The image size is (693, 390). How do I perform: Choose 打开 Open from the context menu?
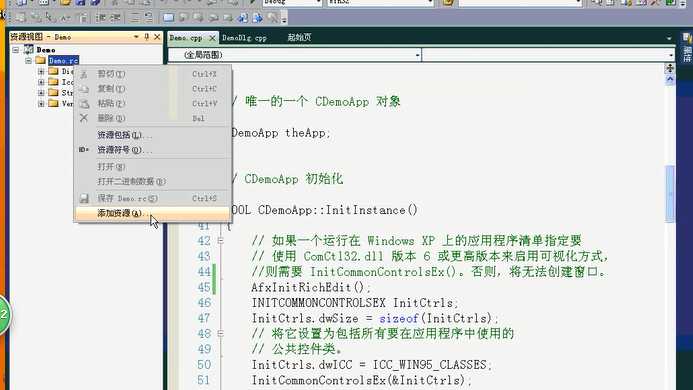pyautogui.click(x=152, y=167)
